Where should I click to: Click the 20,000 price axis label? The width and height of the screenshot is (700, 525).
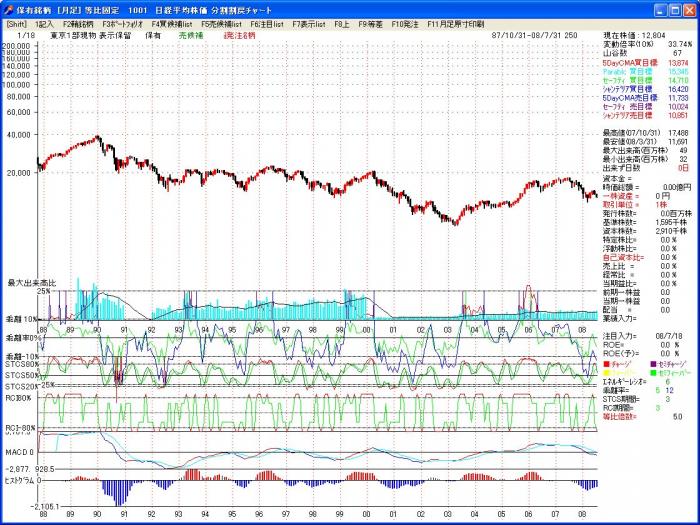pos(19,172)
